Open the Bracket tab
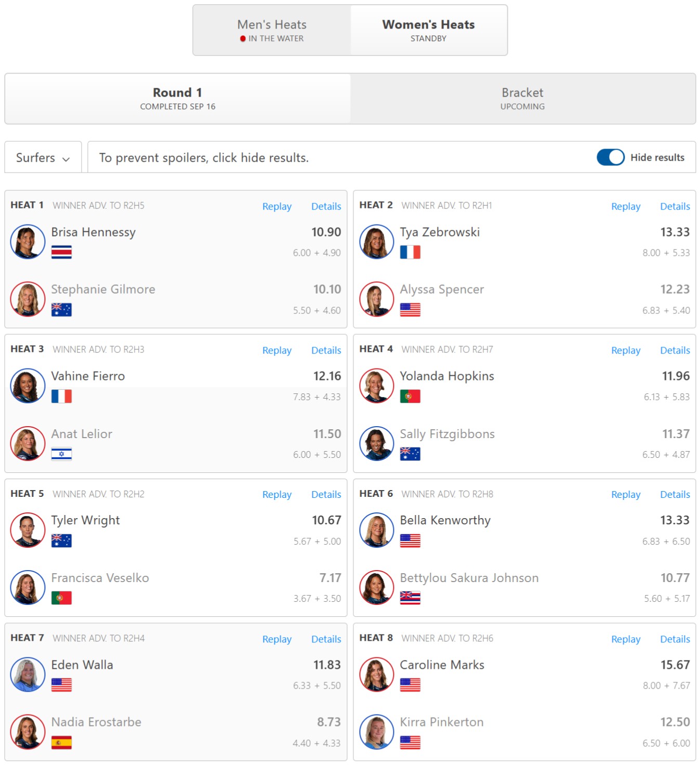The image size is (700, 766). (523, 98)
